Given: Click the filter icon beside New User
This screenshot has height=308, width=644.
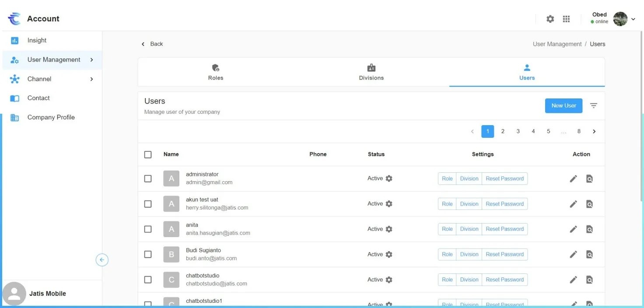Looking at the screenshot, I should point(593,105).
